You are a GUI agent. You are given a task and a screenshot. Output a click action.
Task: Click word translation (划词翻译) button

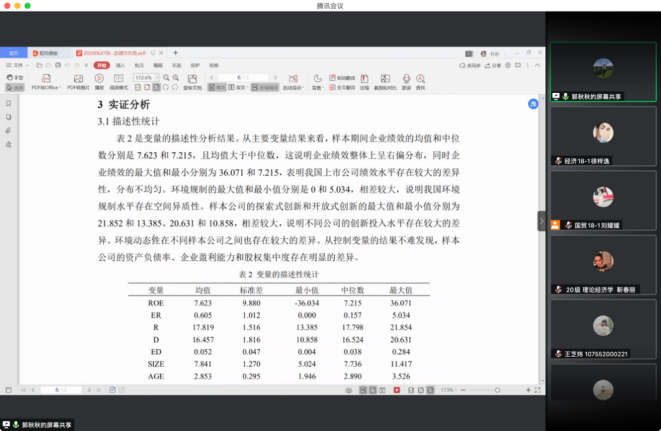point(342,78)
